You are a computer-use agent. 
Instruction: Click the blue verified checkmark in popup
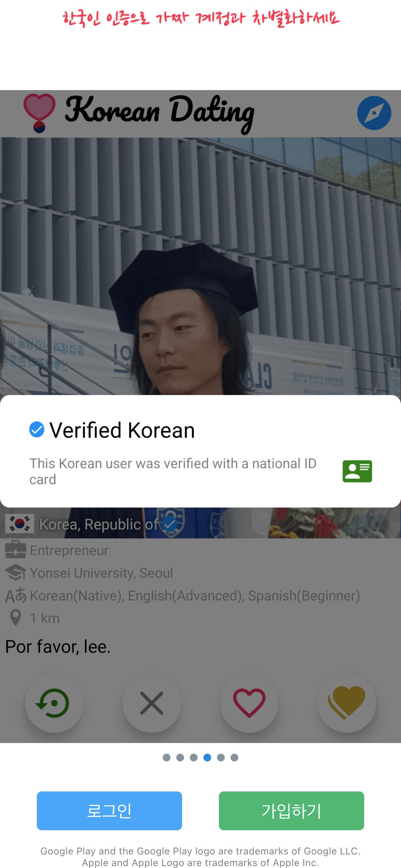[37, 429]
